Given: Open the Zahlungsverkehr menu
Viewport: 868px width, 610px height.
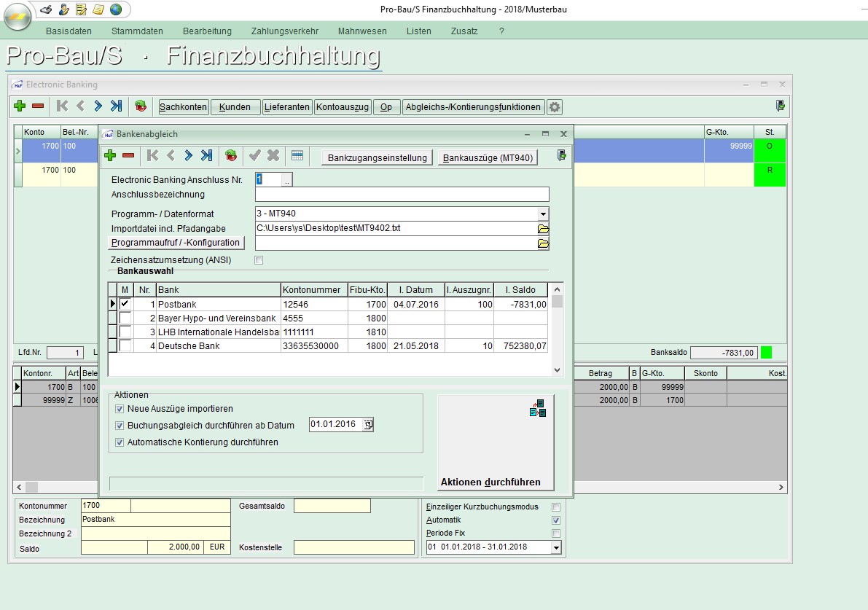Looking at the screenshot, I should 284,31.
